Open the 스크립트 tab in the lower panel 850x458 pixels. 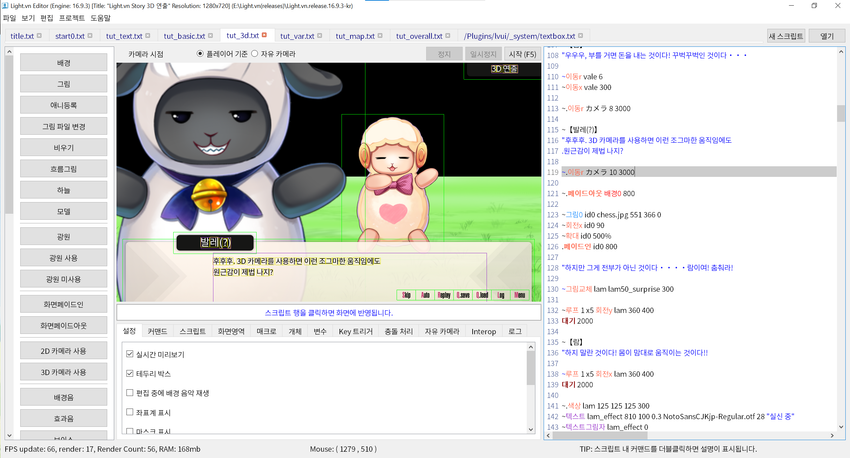click(192, 331)
